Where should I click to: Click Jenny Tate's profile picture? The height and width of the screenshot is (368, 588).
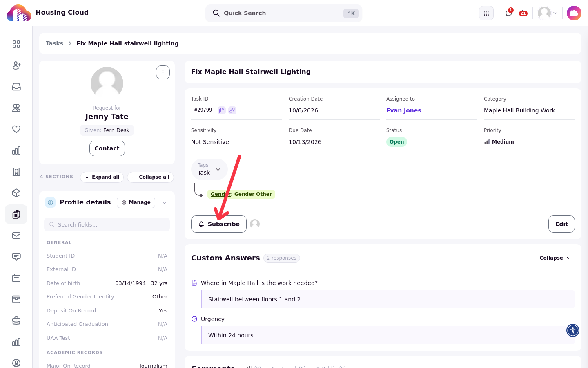click(107, 83)
